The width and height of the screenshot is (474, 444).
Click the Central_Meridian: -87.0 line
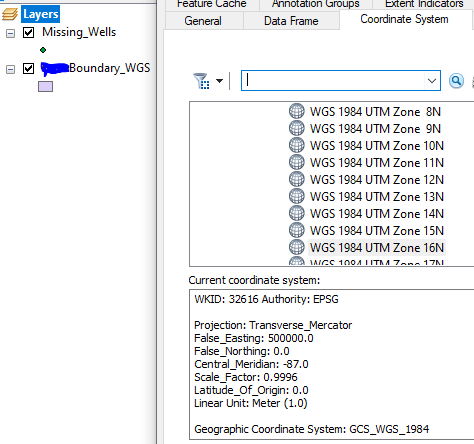tap(251, 364)
